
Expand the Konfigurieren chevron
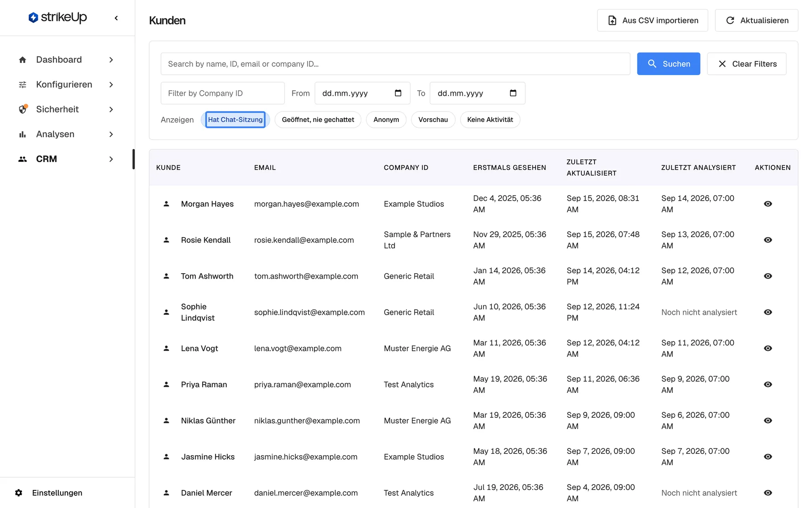111,84
